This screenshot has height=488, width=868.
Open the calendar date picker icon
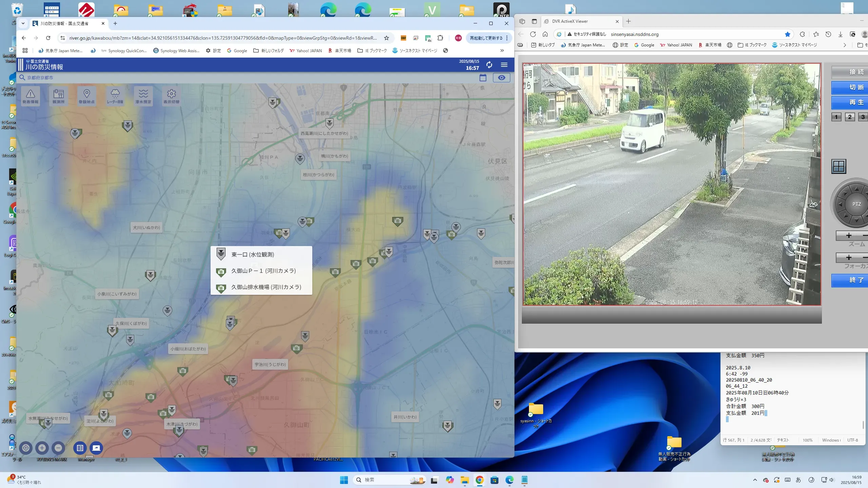(483, 78)
